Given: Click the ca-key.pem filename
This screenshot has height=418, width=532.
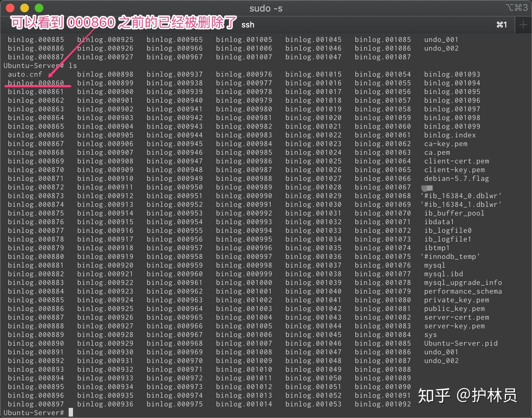Looking at the screenshot, I should [x=446, y=144].
